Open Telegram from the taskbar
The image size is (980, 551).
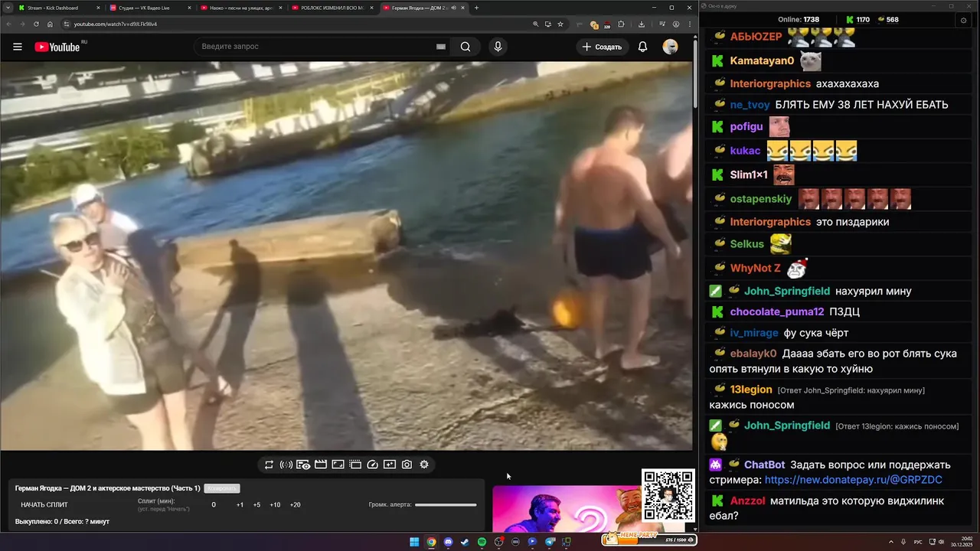(x=550, y=542)
